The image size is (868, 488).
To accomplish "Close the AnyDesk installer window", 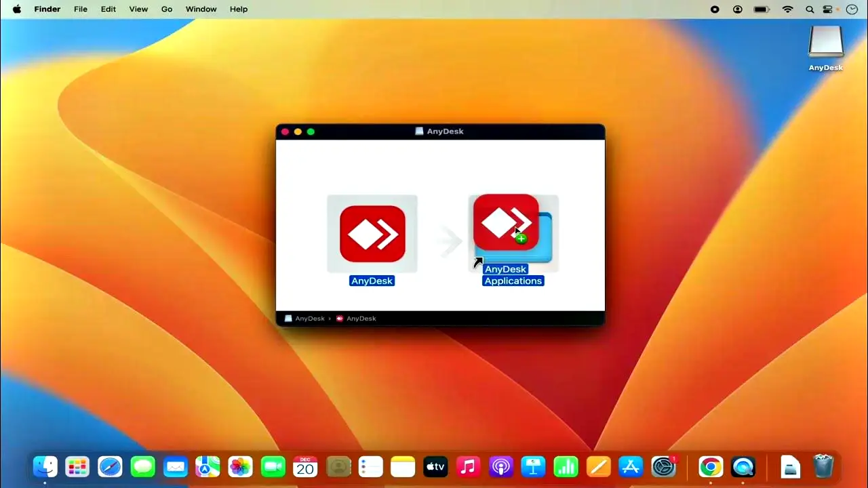I will pyautogui.click(x=285, y=131).
